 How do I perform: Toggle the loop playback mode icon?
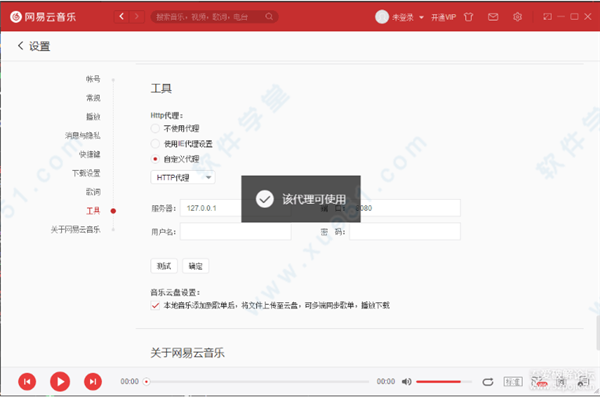(488, 382)
